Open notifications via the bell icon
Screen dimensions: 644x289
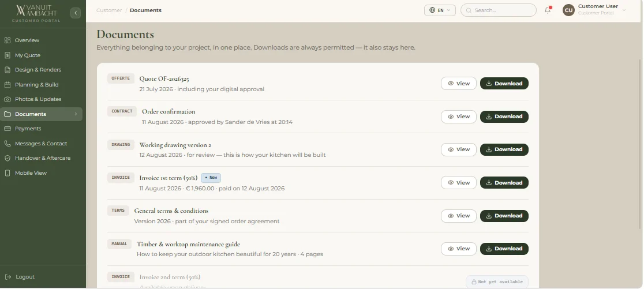[548, 10]
